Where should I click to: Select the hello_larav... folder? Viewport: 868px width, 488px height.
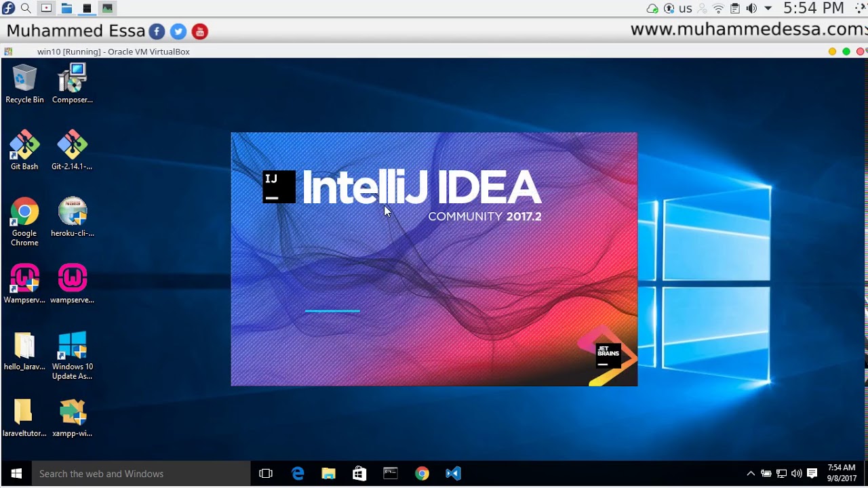click(24, 351)
